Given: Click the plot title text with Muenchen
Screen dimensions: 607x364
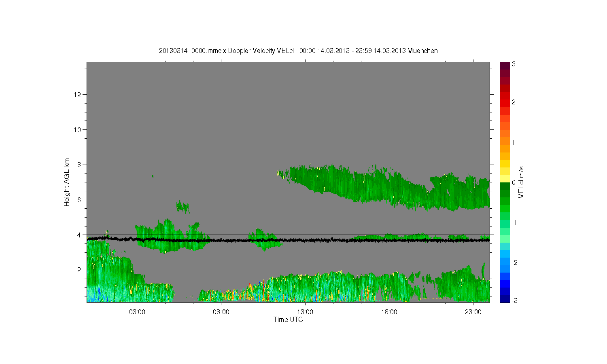Looking at the screenshot, I should 298,51.
